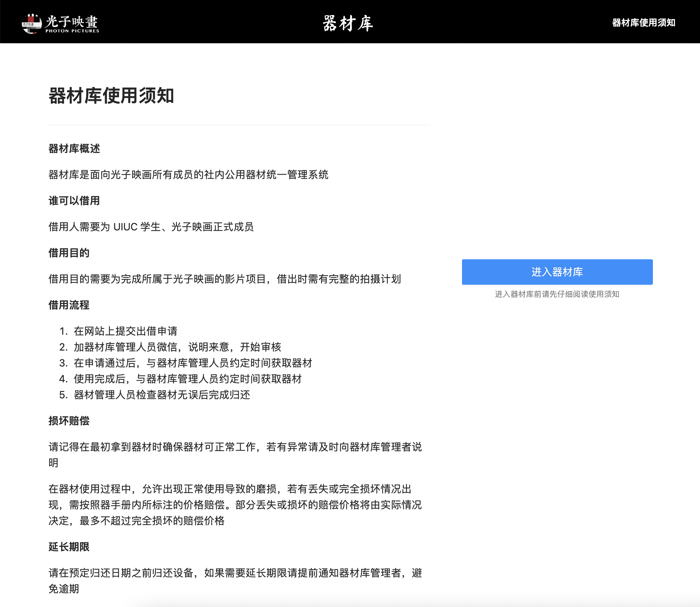Click the paragraph about 完整的拍摄计划

pos(224,279)
